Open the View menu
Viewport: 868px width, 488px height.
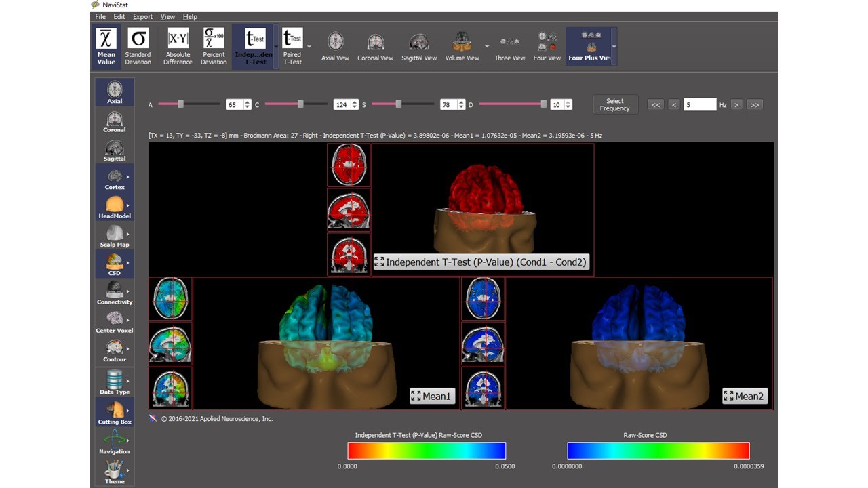(167, 16)
